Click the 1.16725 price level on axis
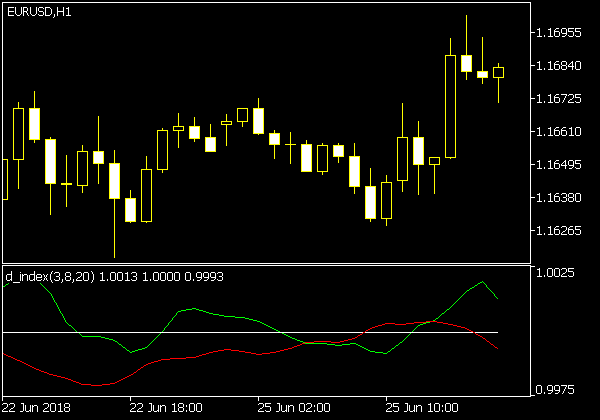The height and width of the screenshot is (420, 600). click(x=559, y=99)
